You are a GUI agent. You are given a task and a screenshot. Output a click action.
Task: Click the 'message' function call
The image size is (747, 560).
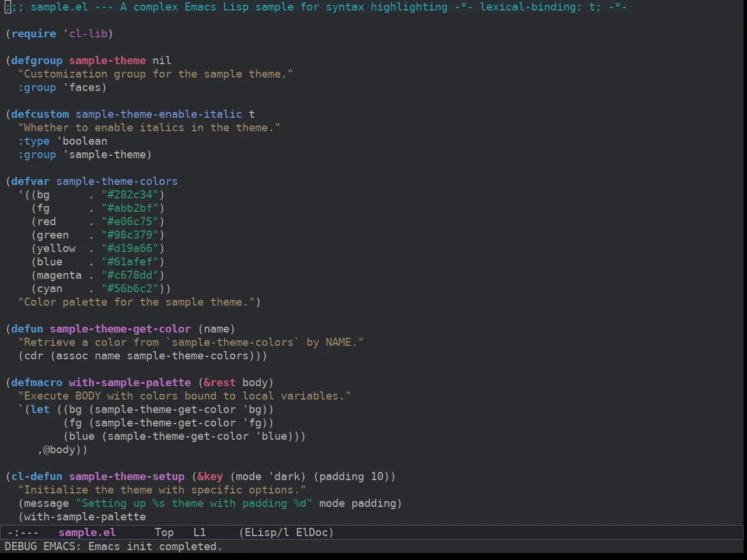point(47,503)
